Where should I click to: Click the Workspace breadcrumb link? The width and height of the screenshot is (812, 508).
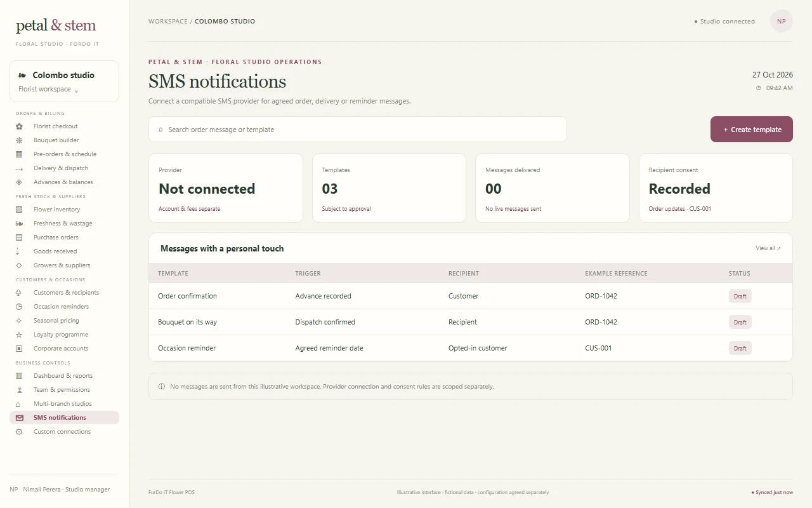[168, 21]
